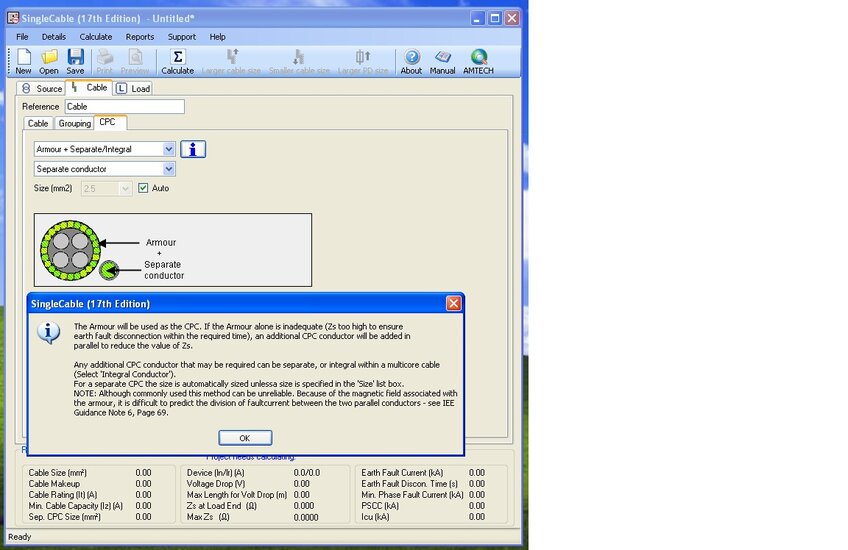The image size is (848, 550).
Task: Open the About help icon
Action: tap(412, 61)
